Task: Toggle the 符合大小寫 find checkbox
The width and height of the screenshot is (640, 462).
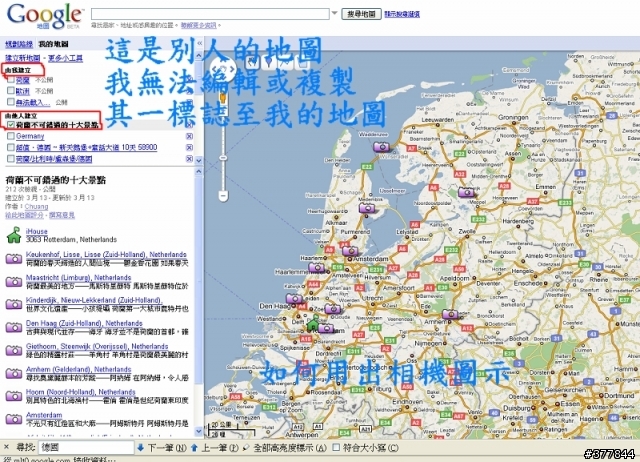Action: click(x=336, y=448)
